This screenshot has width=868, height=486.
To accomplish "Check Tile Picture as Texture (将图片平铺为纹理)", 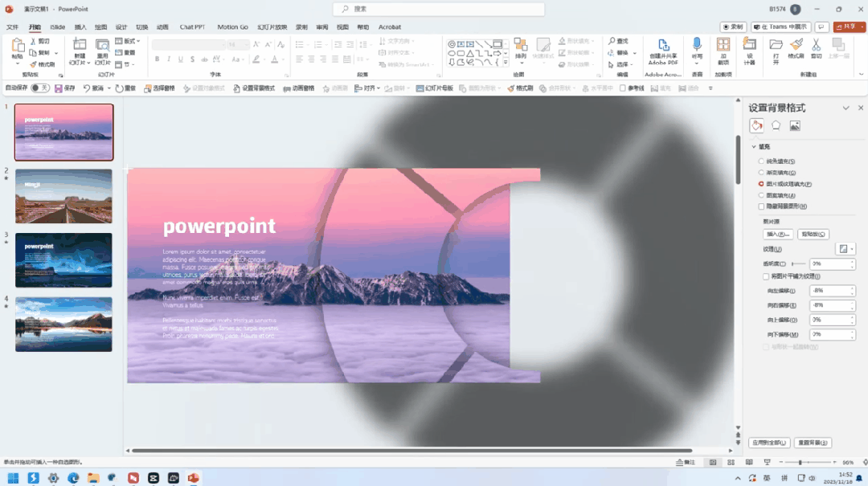I will click(766, 276).
